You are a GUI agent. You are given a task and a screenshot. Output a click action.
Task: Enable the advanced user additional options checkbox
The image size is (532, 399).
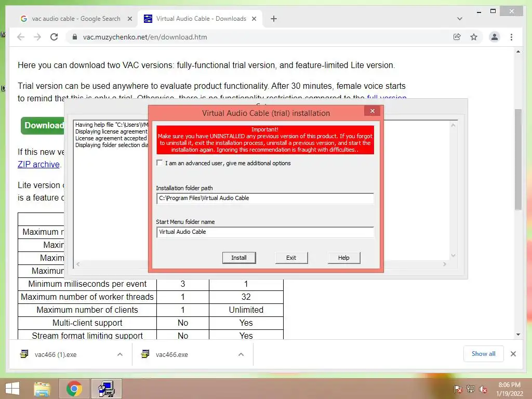[159, 163]
